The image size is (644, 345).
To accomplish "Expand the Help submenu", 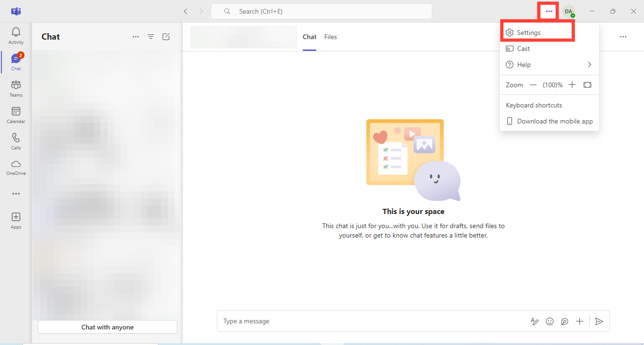I will (x=549, y=65).
